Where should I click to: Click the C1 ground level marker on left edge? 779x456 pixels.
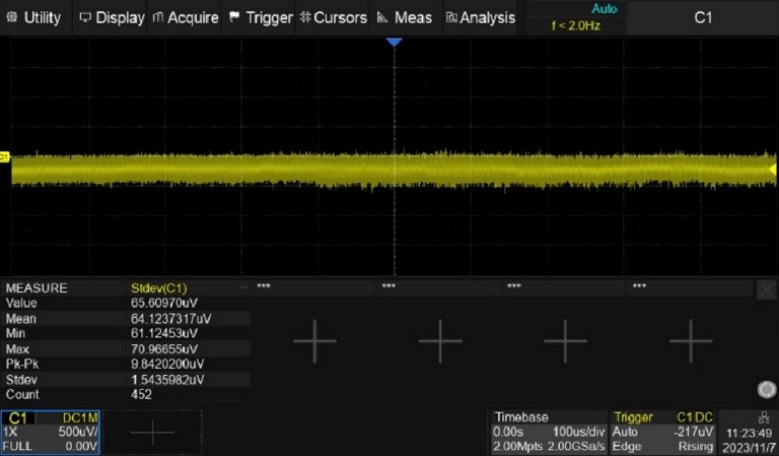[x=4, y=157]
